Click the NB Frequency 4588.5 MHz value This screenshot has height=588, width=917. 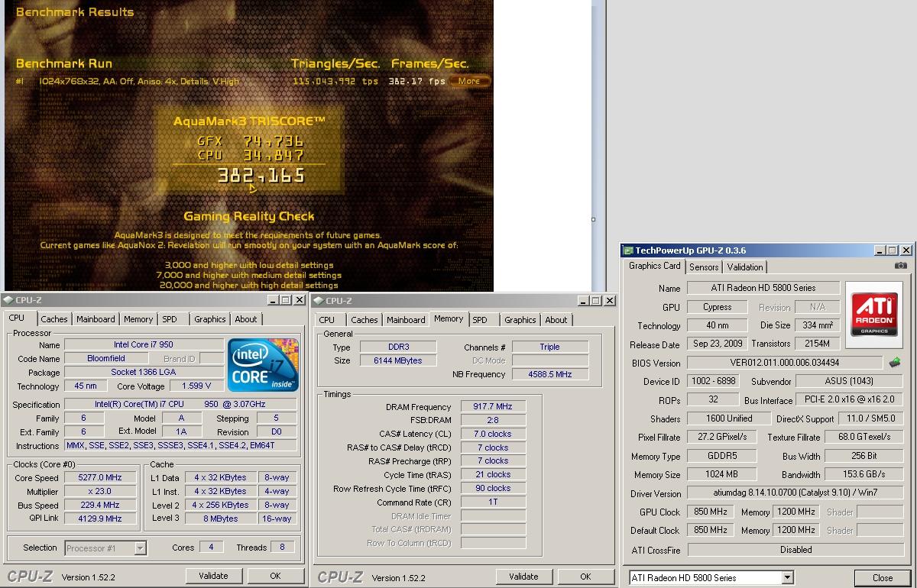pyautogui.click(x=549, y=374)
